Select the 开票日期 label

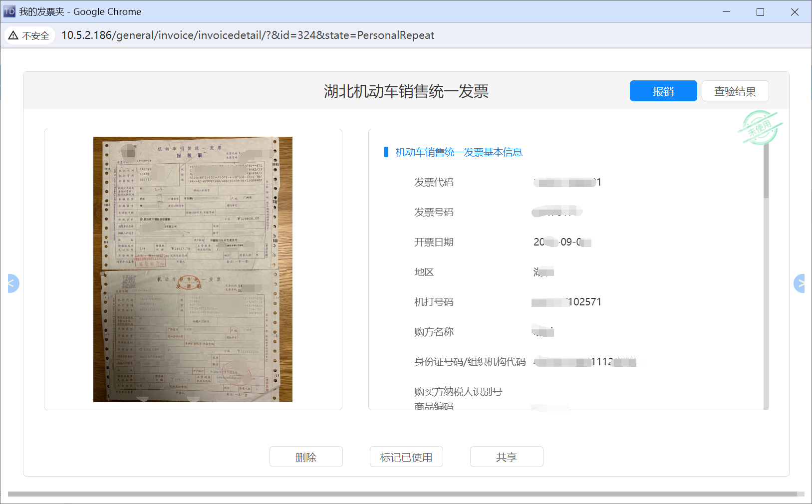(x=434, y=242)
